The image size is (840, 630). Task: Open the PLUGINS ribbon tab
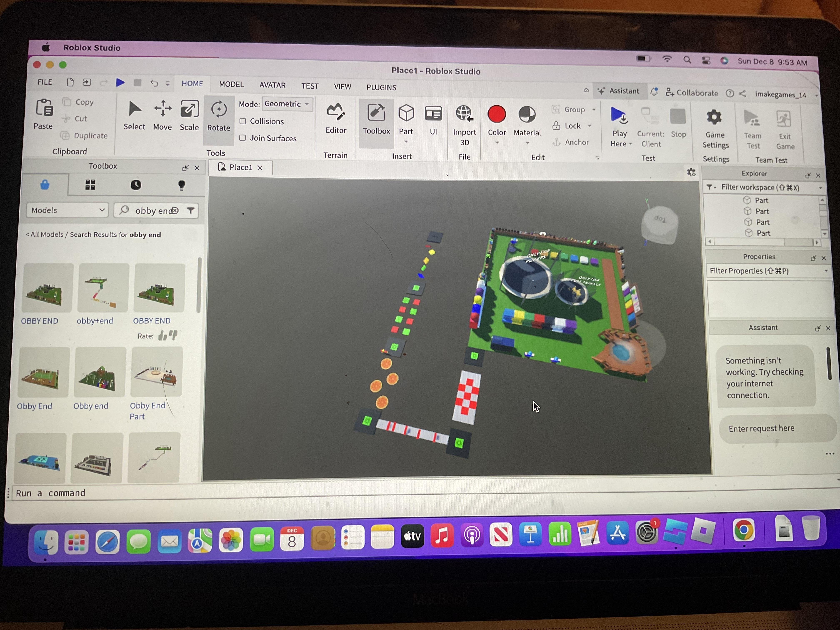pos(381,87)
